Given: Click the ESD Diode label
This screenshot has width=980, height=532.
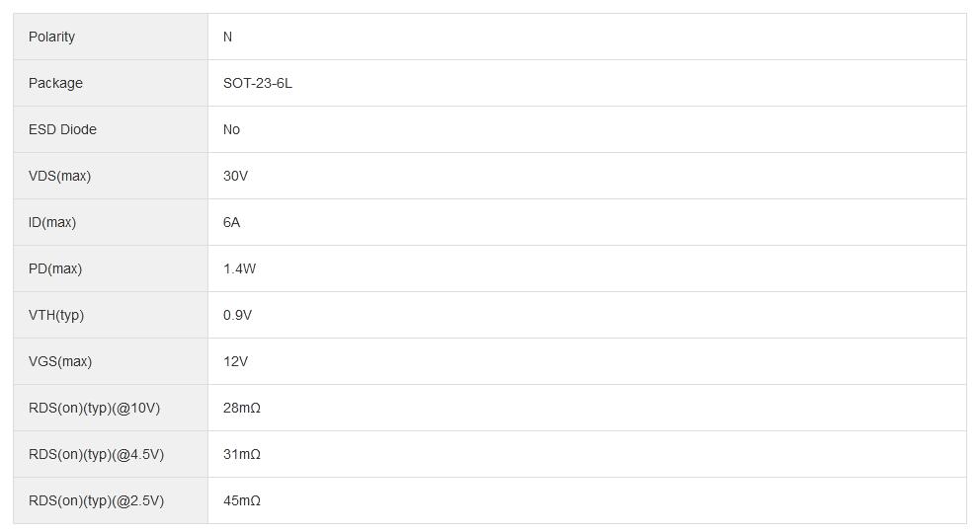Looking at the screenshot, I should [x=62, y=129].
